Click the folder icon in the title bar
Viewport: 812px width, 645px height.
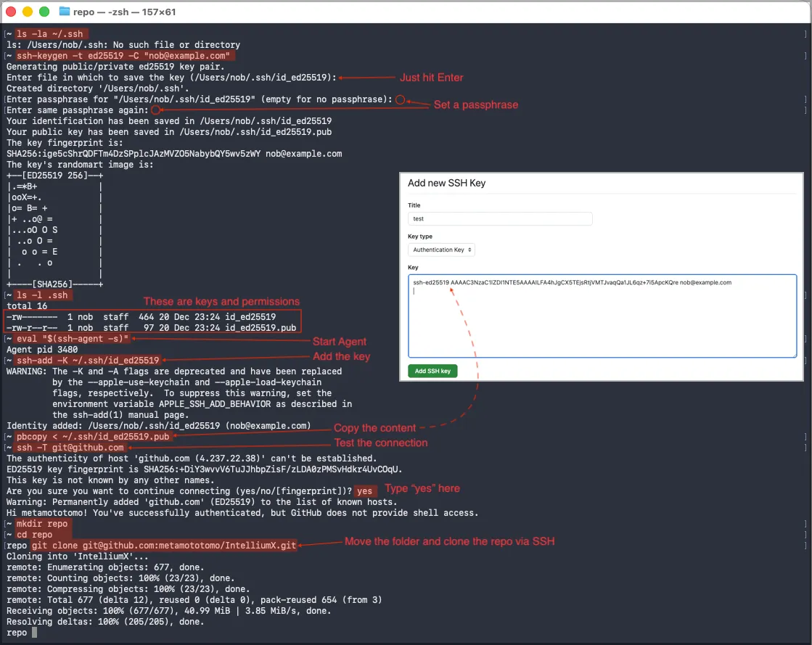[x=65, y=12]
